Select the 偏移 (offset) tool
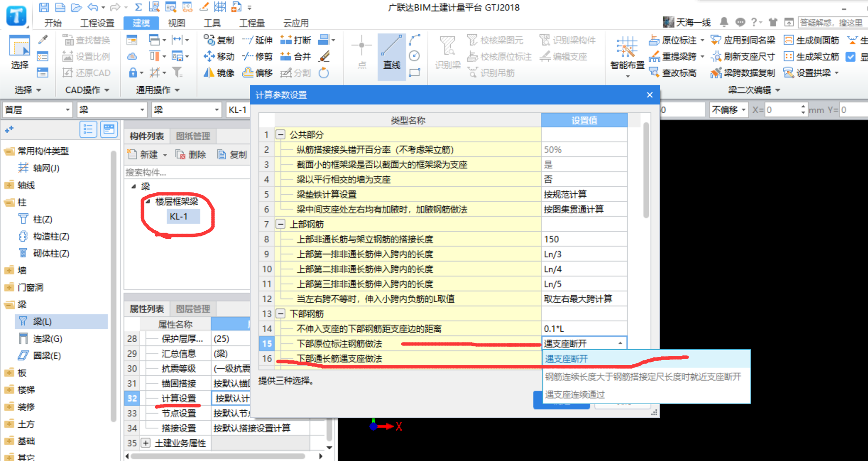 pos(257,72)
